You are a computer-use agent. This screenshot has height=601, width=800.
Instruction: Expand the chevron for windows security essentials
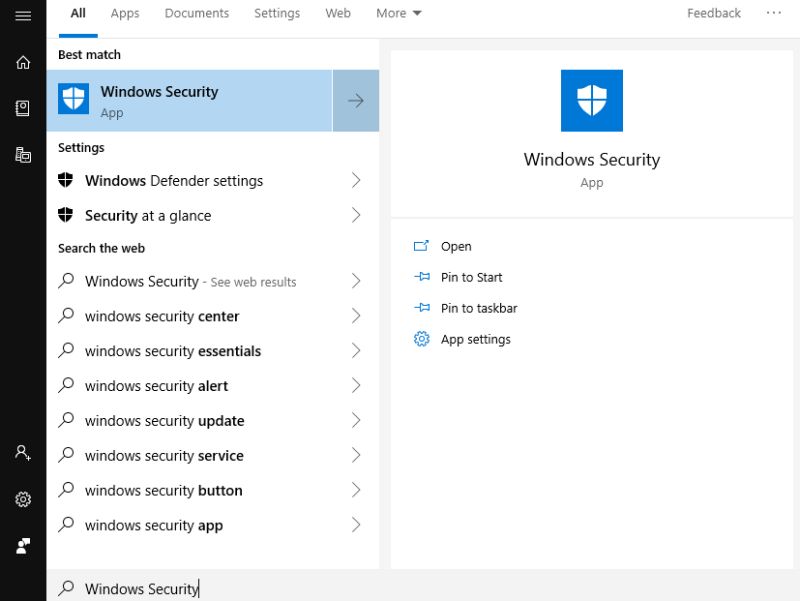pyautogui.click(x=356, y=350)
